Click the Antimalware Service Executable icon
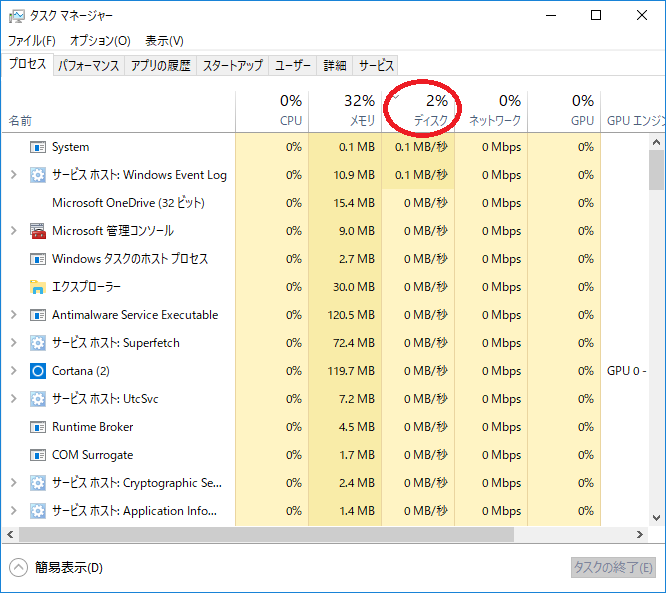666x593 pixels. [x=38, y=315]
